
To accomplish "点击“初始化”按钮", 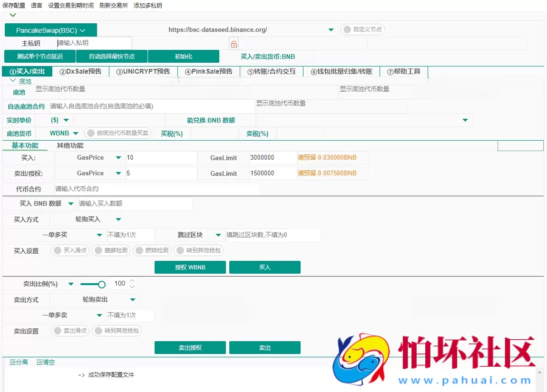I will pyautogui.click(x=184, y=56).
